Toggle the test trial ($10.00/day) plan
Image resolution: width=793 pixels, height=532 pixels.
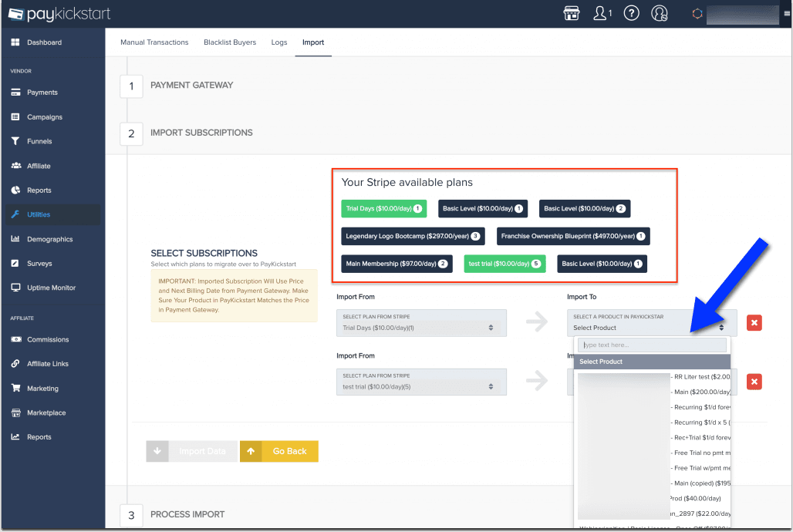point(504,264)
